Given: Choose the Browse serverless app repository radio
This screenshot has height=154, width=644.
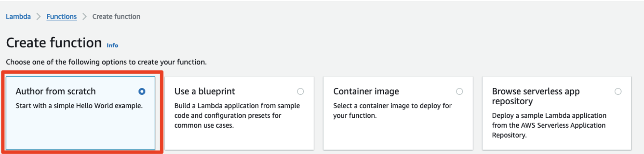Looking at the screenshot, I should pos(618,91).
